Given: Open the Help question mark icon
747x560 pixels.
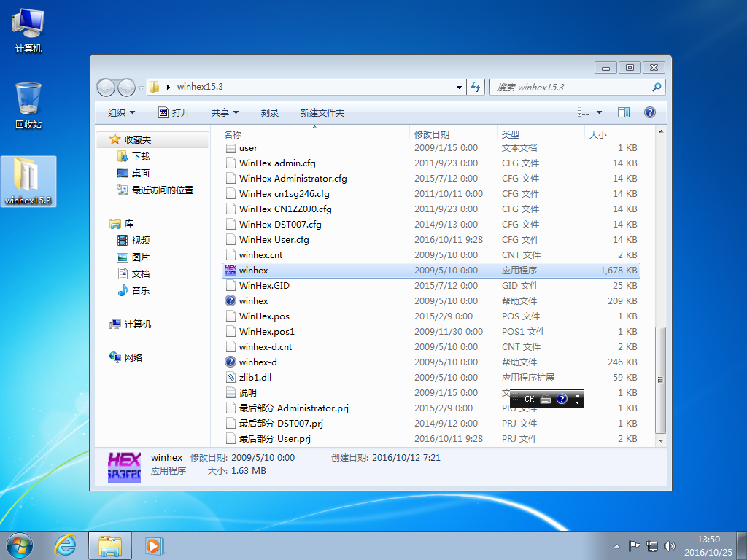Looking at the screenshot, I should click(650, 112).
